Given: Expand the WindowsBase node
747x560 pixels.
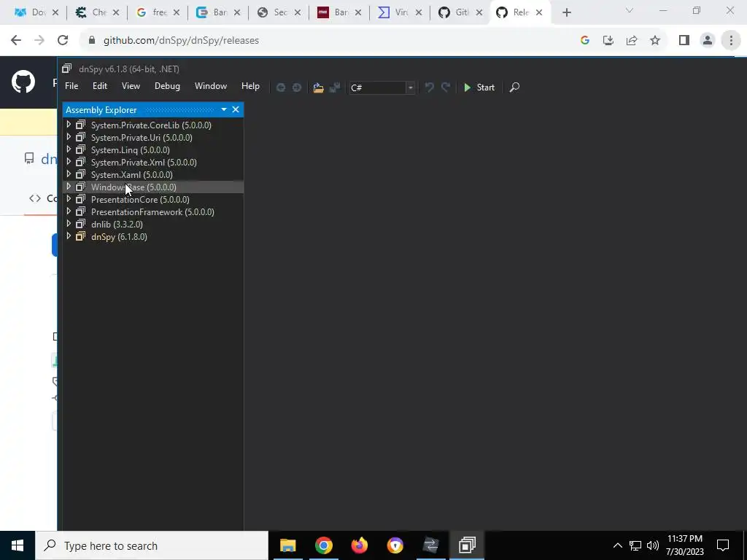Looking at the screenshot, I should point(69,187).
